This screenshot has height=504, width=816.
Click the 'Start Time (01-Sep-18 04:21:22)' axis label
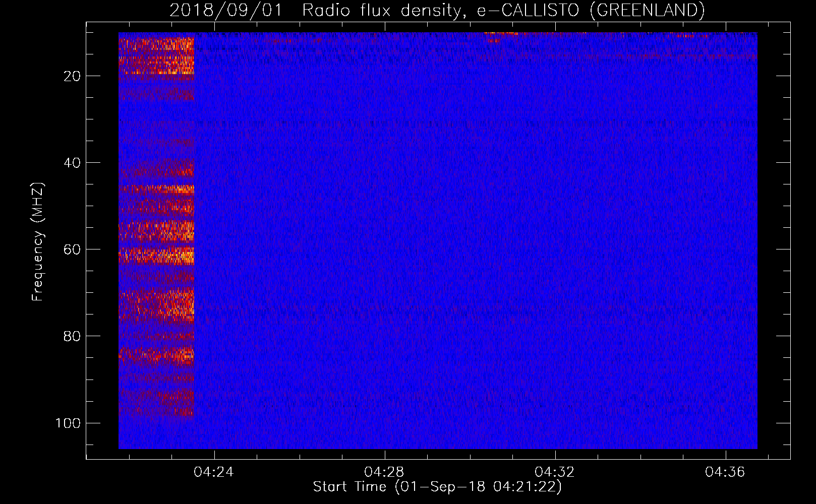pyautogui.click(x=437, y=487)
